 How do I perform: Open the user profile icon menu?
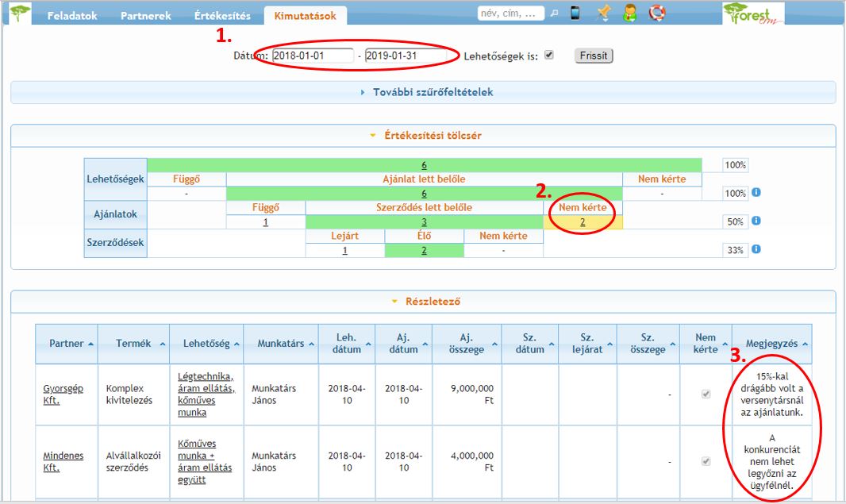coord(629,13)
